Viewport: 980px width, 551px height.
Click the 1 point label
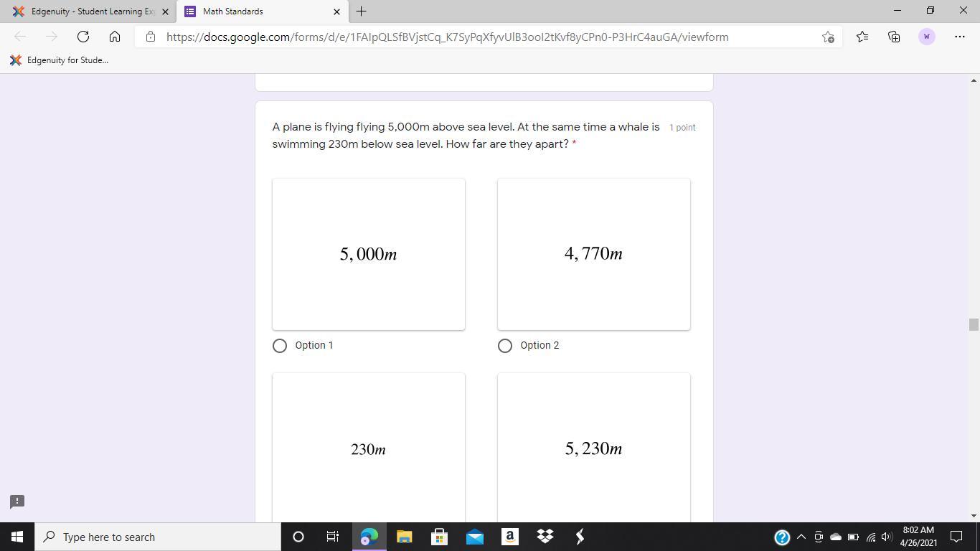682,127
